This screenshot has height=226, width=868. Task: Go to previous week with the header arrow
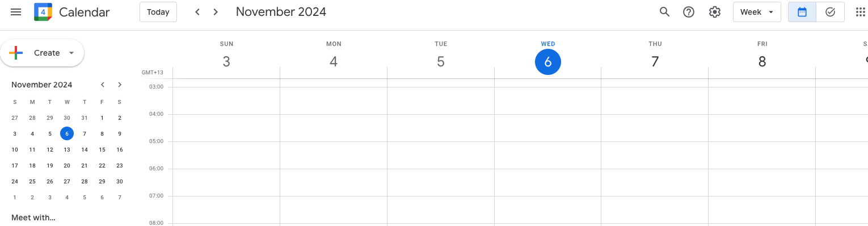click(197, 12)
